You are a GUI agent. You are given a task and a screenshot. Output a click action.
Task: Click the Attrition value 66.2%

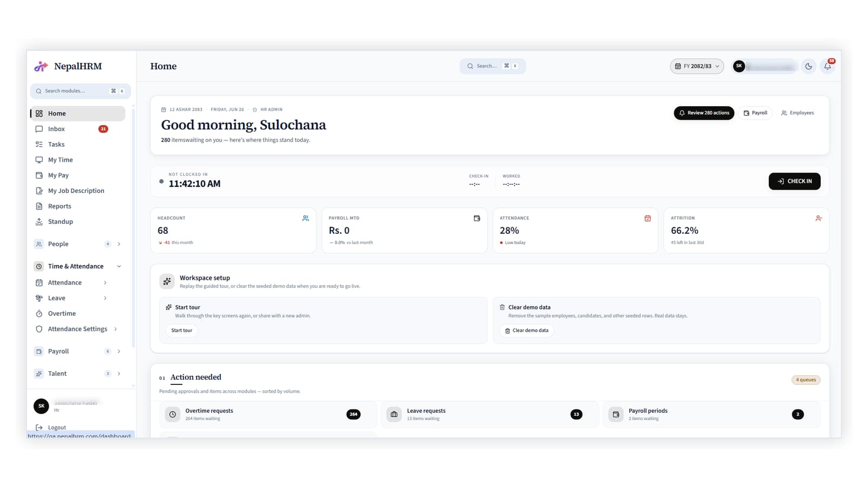coord(685,230)
